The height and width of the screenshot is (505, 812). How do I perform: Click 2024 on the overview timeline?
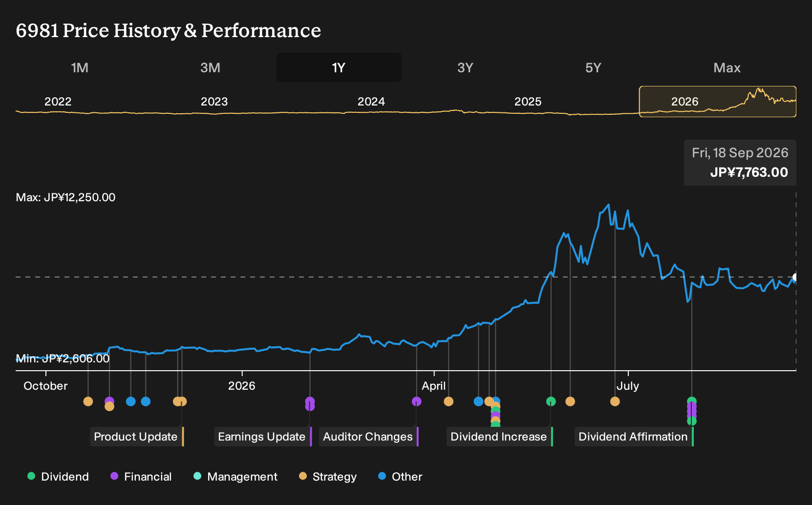[371, 102]
